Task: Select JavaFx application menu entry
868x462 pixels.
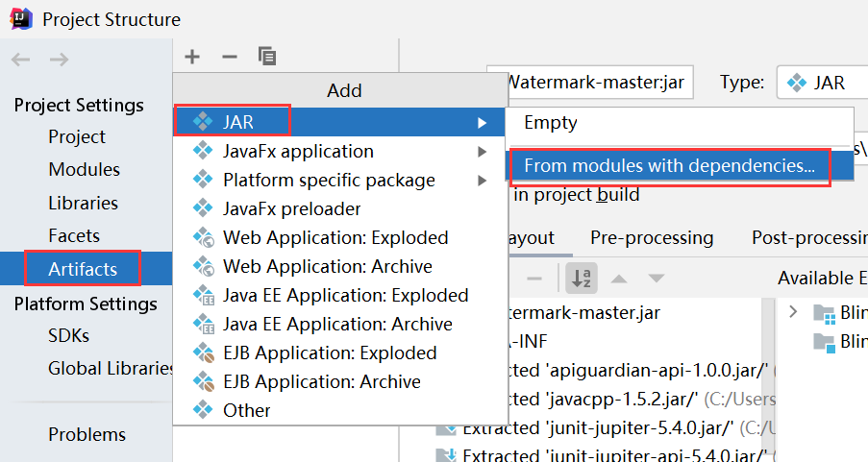Action: click(x=340, y=151)
